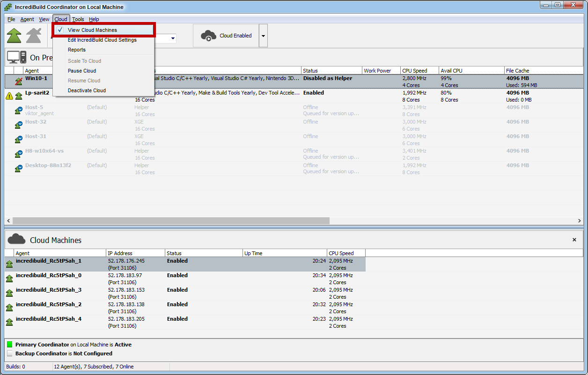Click IP address 52.178.183.97
The width and height of the screenshot is (588, 375).
125,275
